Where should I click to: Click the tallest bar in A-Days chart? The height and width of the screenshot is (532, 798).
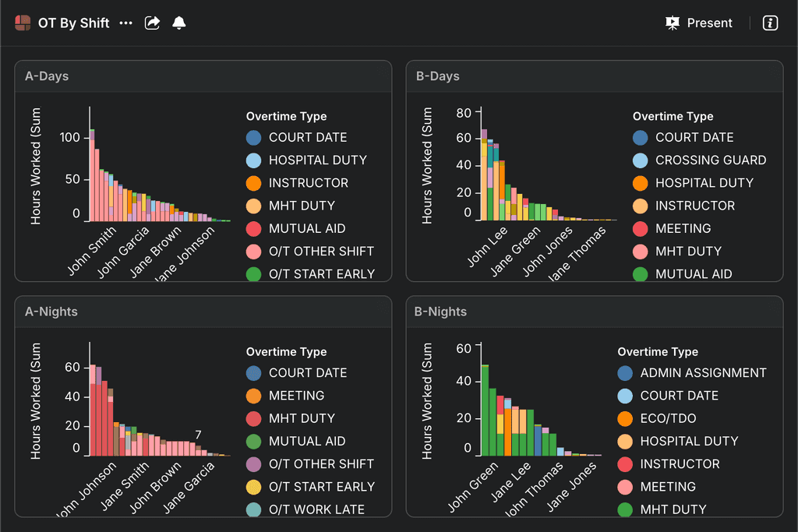[92, 179]
